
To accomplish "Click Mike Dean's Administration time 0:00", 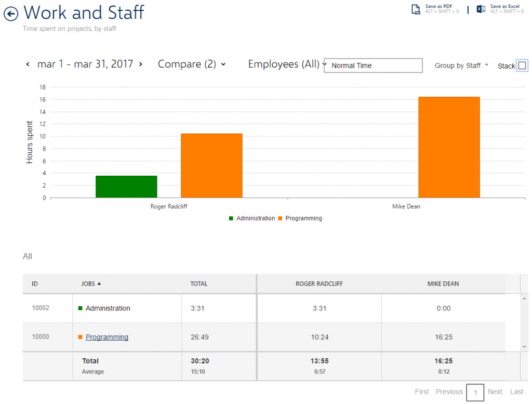I will [x=444, y=308].
